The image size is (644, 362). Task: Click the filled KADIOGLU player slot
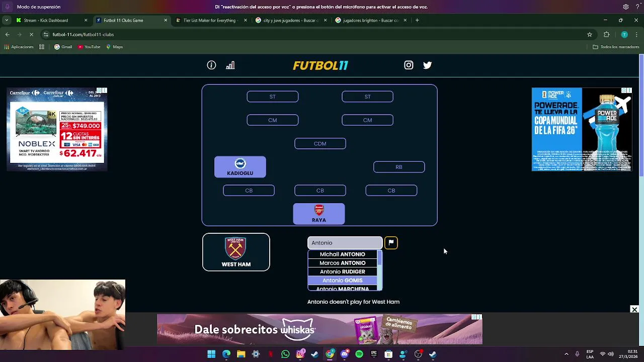(240, 167)
